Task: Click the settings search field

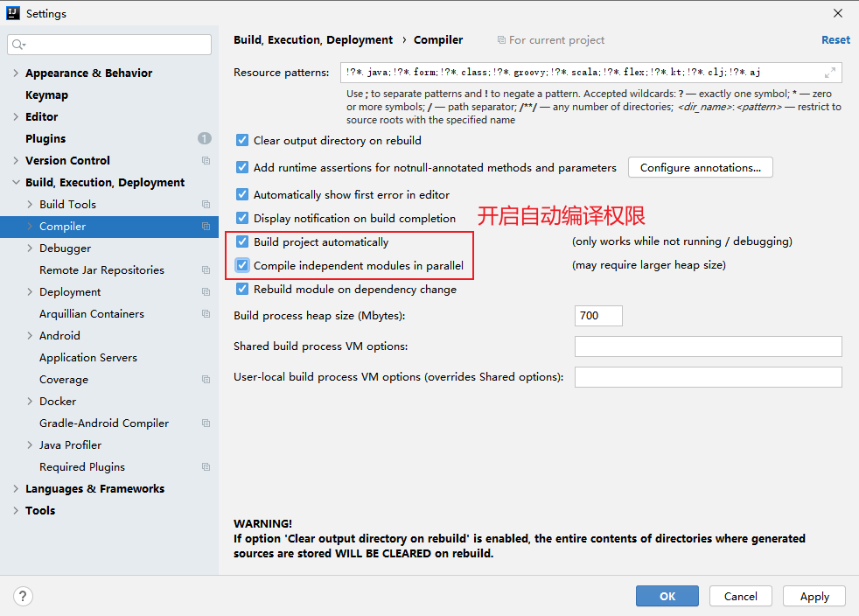Action: (x=109, y=45)
